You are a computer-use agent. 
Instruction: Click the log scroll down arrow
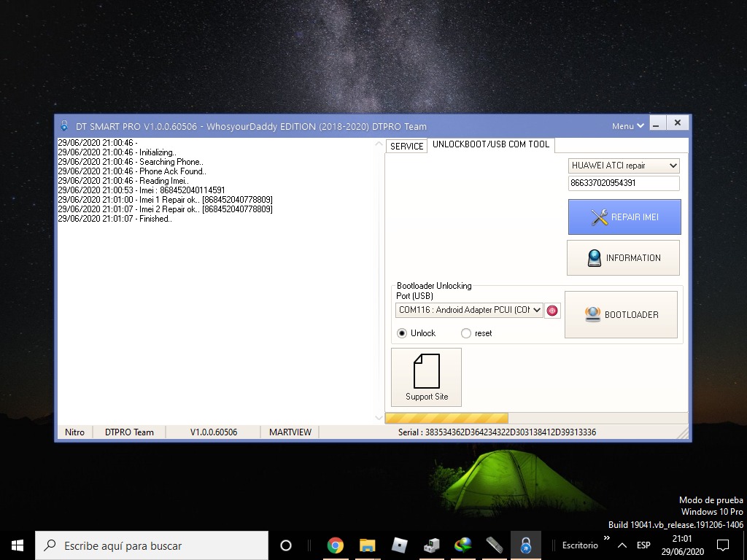(x=379, y=418)
